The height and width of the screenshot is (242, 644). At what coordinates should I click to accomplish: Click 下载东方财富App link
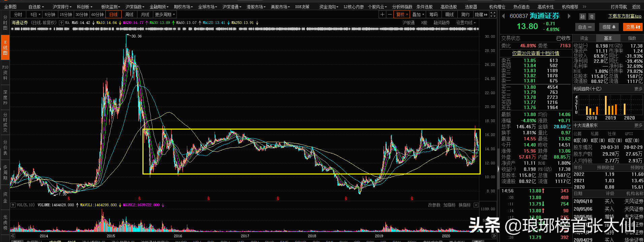point(625,16)
